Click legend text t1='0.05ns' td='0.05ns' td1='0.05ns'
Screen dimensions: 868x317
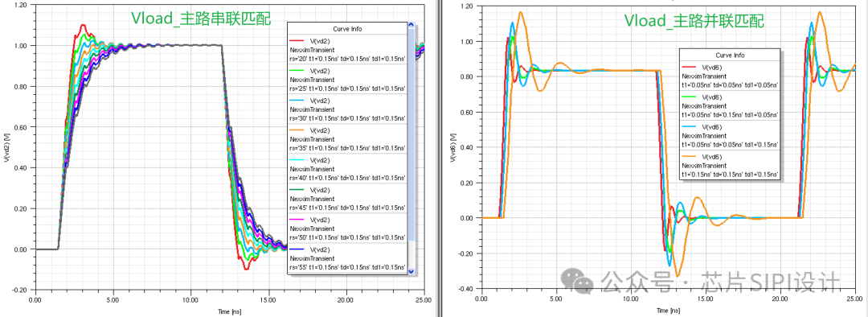tap(730, 84)
